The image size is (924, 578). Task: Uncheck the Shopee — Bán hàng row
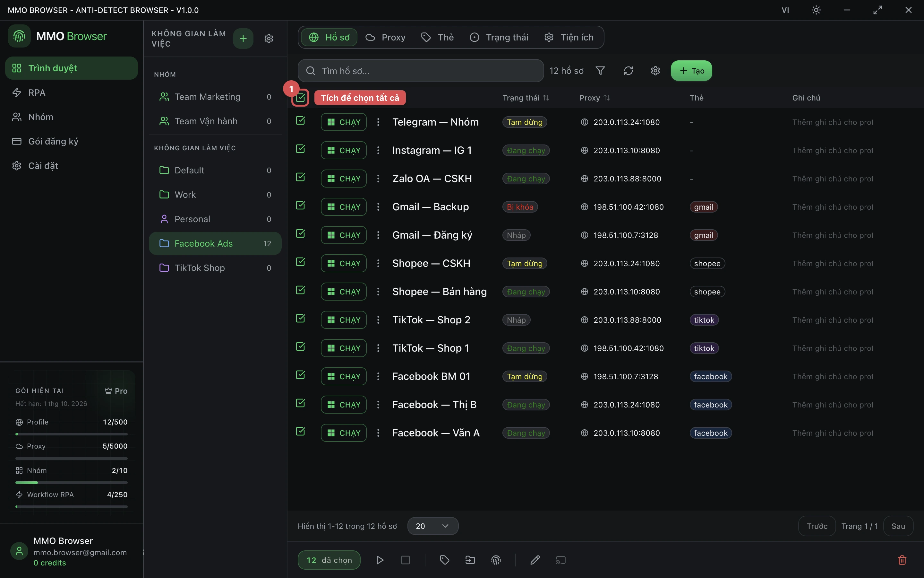click(x=301, y=290)
